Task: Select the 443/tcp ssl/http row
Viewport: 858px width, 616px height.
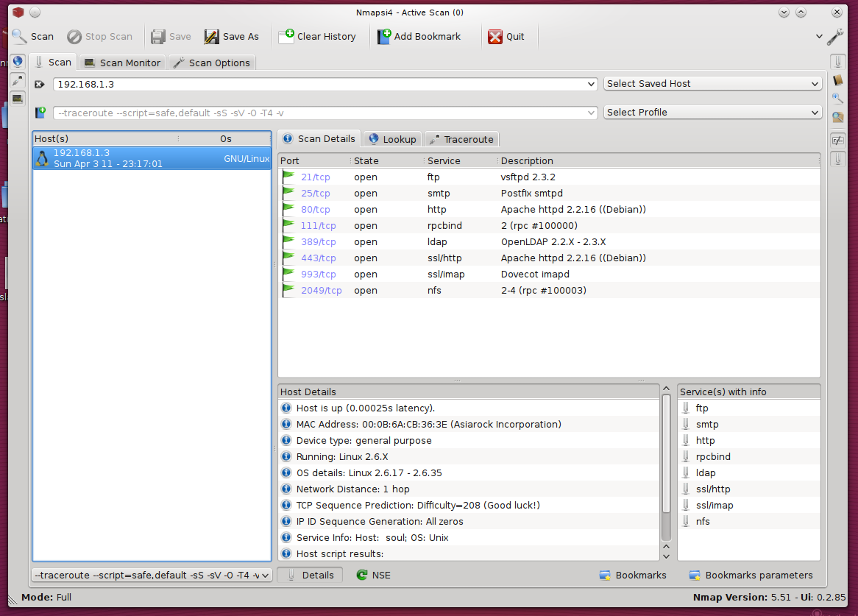Action: point(549,258)
